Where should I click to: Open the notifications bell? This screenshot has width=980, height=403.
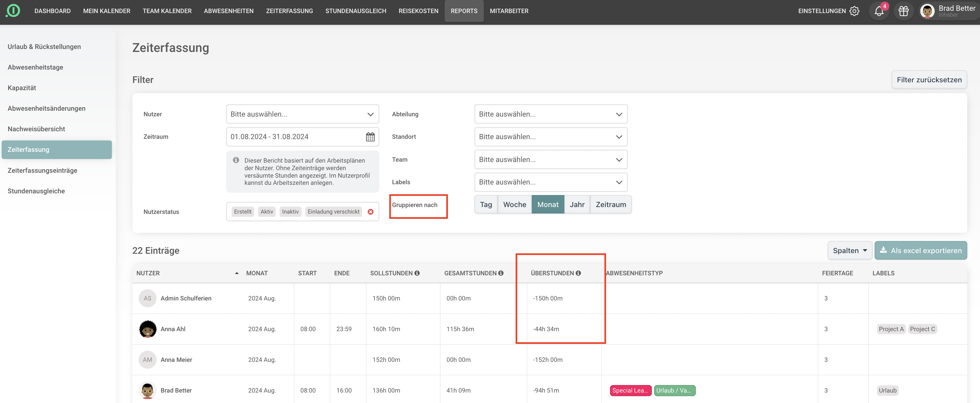coord(879,11)
